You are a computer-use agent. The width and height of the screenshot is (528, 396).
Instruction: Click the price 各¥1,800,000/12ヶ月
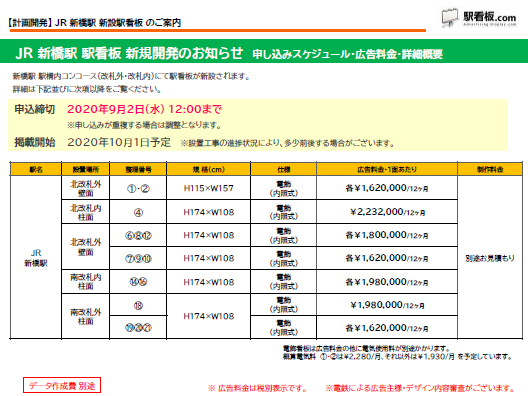tap(387, 235)
